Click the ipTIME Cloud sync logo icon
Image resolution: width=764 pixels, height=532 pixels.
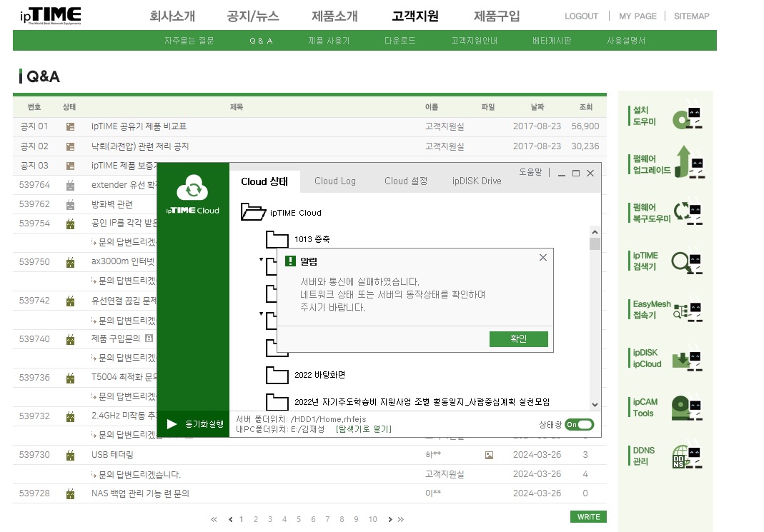(192, 187)
